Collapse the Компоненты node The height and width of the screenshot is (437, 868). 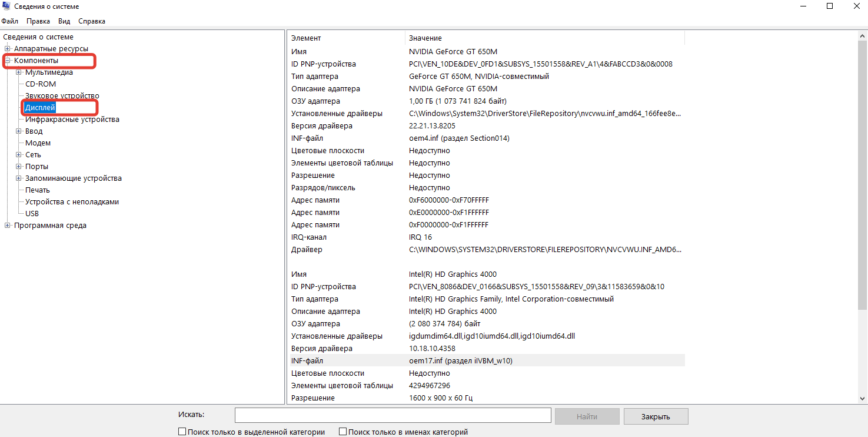pyautogui.click(x=8, y=61)
